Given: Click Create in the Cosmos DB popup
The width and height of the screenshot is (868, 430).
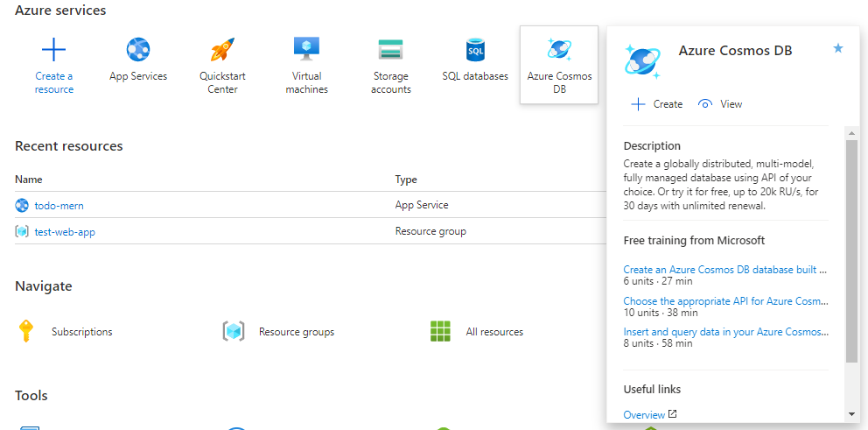Looking at the screenshot, I should [657, 104].
